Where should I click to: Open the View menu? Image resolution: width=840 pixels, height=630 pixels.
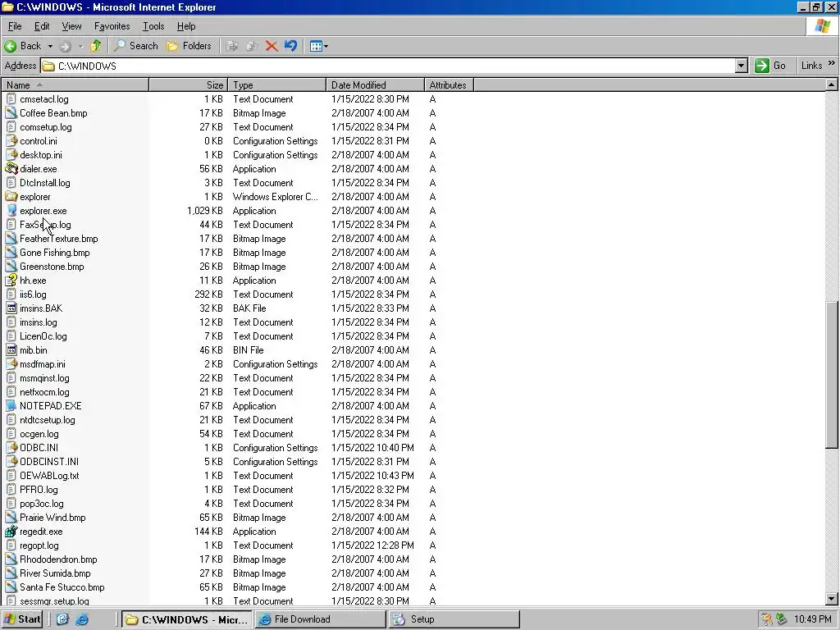point(72,26)
